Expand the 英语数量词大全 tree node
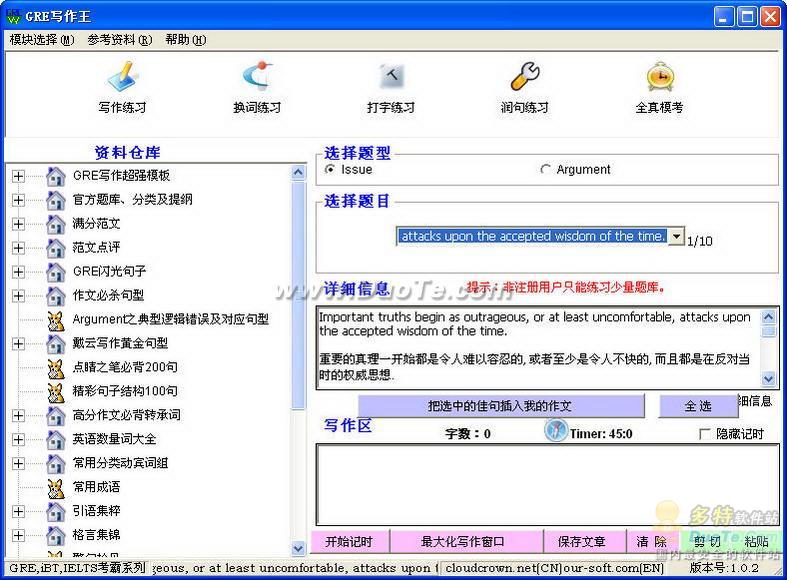The height and width of the screenshot is (580, 787). pyautogui.click(x=18, y=440)
